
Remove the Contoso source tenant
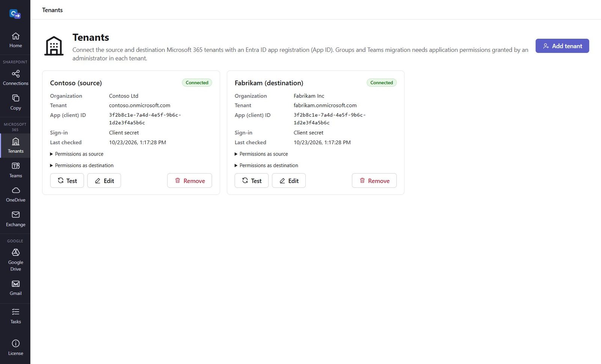coord(189,181)
